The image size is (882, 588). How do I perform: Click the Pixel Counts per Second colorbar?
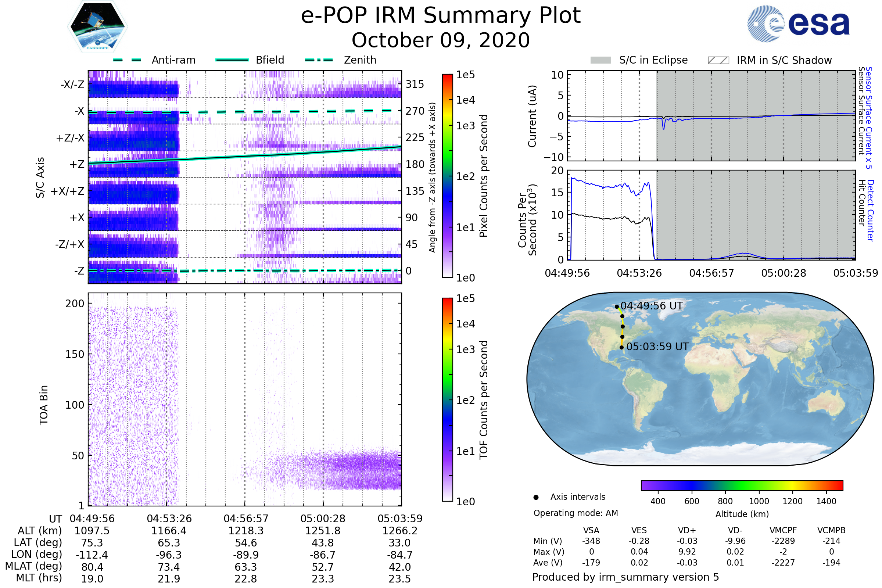pos(447,176)
